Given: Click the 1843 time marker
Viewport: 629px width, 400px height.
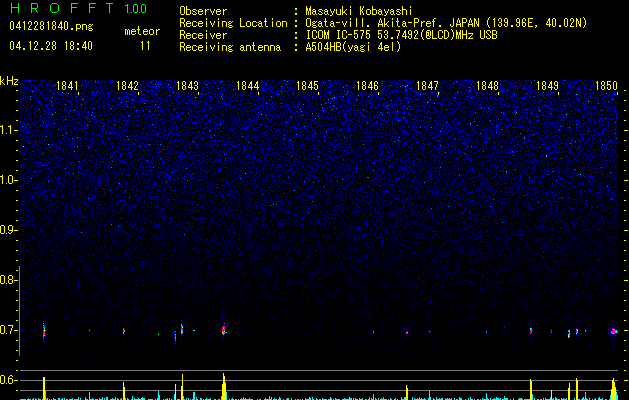Looking at the screenshot, I should coord(187,86).
